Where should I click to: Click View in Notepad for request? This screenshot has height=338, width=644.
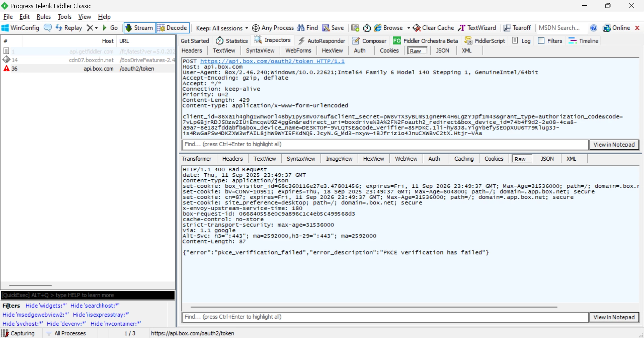614,145
